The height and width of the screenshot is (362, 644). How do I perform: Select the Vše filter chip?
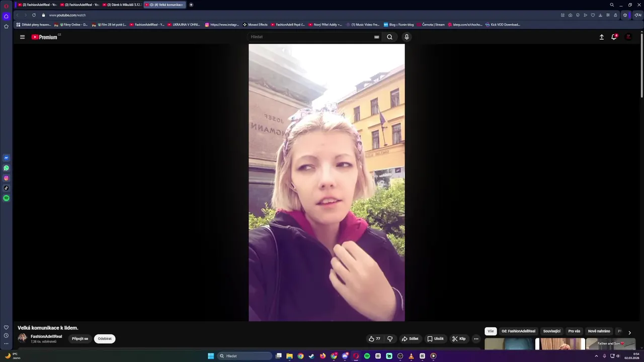491,331
